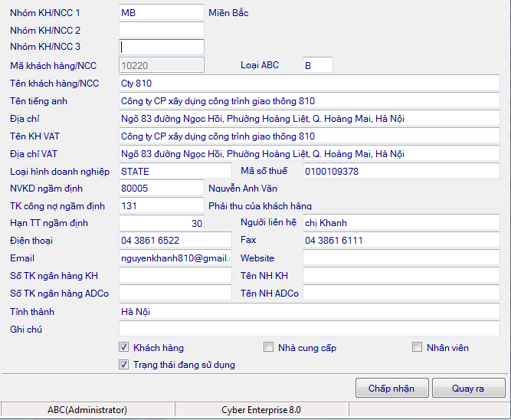511x420 pixels.
Task: Edit the Loại ABC field
Action: (x=317, y=65)
